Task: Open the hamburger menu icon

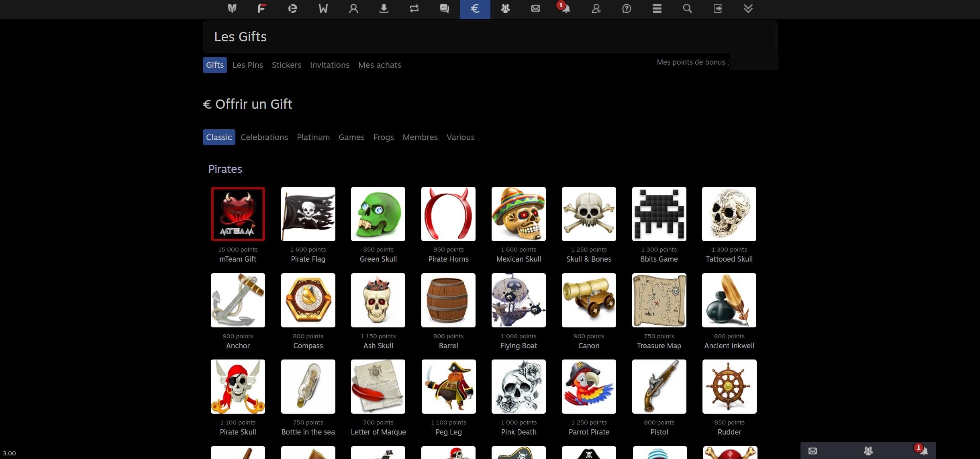Action: [x=657, y=9]
